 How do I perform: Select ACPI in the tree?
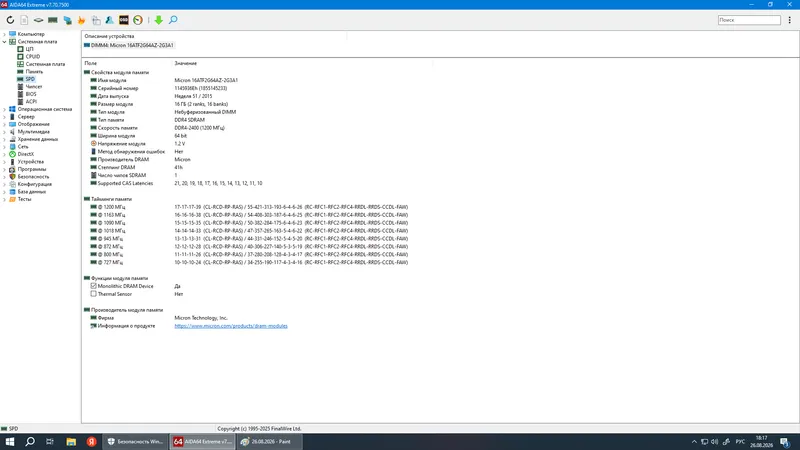click(x=31, y=102)
